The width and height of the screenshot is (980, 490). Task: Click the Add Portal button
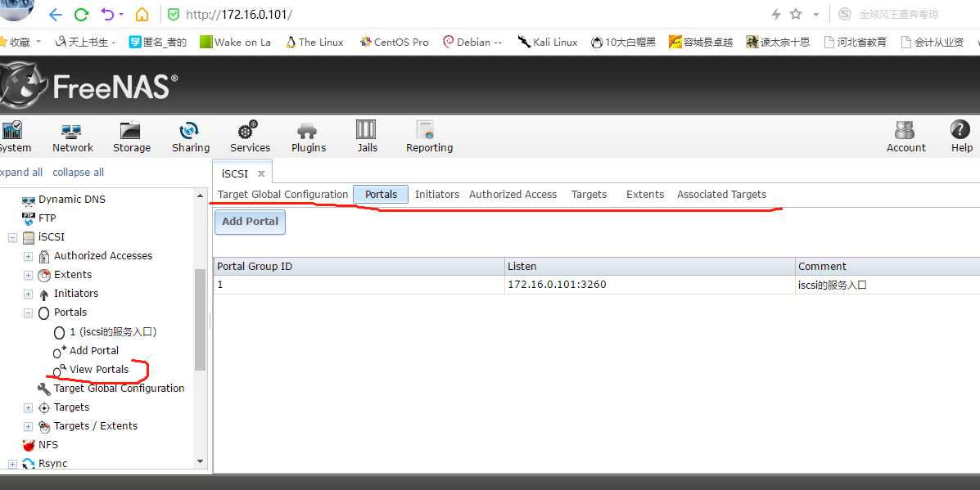tap(250, 222)
